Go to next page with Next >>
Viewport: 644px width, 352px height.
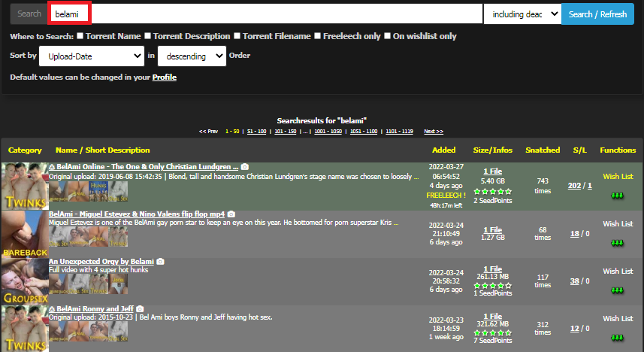coord(434,131)
